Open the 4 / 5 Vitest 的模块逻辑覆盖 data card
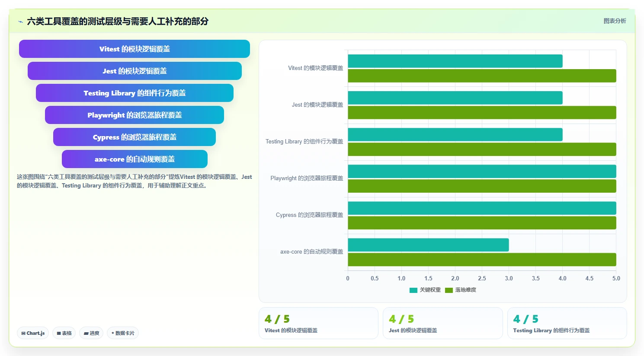The image size is (644, 356). coord(318,323)
